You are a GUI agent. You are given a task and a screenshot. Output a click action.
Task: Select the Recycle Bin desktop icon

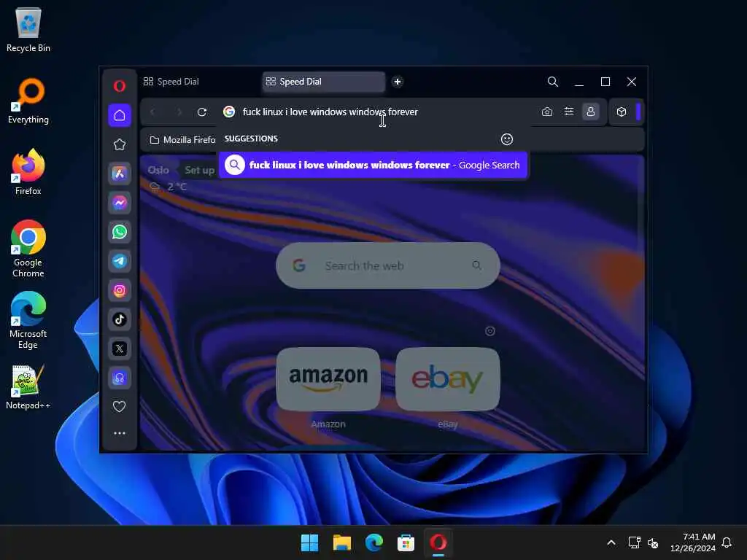[x=28, y=29]
